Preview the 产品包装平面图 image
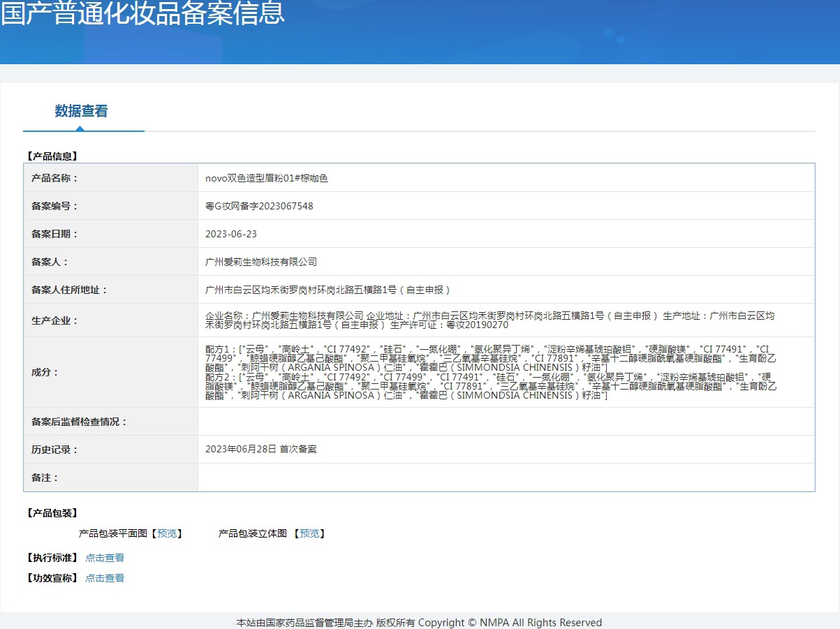Viewport: 840px width, 629px height. (167, 533)
